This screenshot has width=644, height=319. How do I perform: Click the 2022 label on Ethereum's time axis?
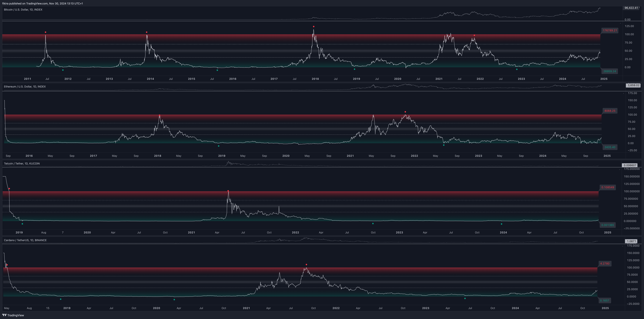pos(414,156)
